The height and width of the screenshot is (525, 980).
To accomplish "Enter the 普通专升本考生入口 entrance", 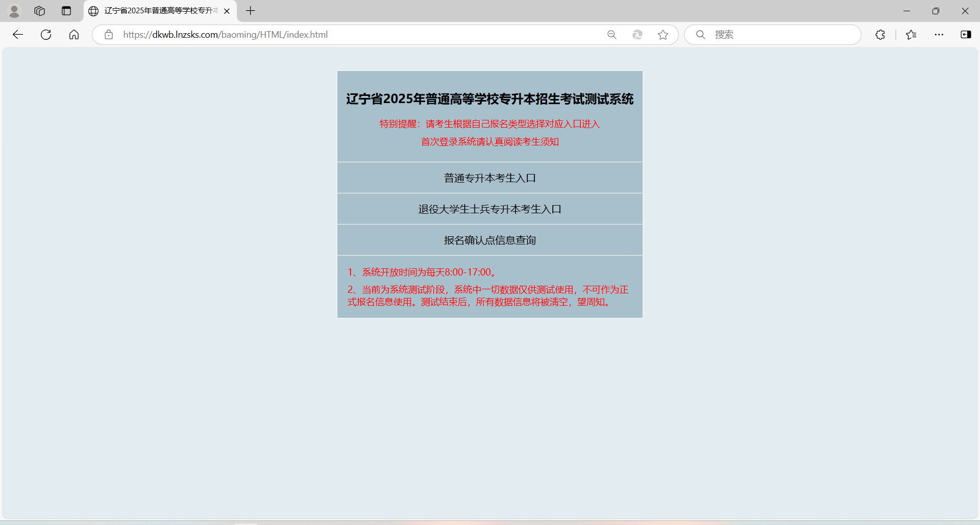I will point(489,178).
